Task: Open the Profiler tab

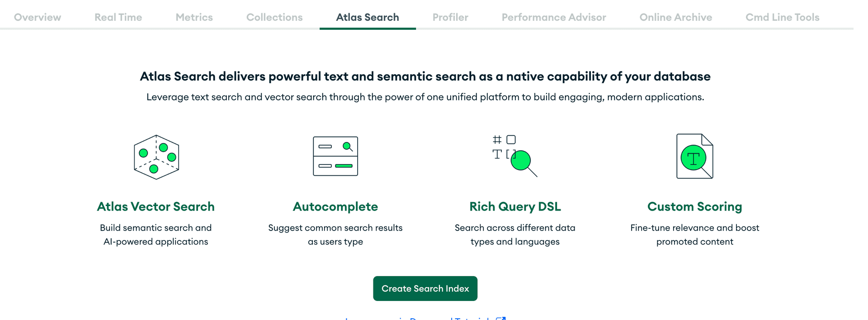Action: (450, 17)
